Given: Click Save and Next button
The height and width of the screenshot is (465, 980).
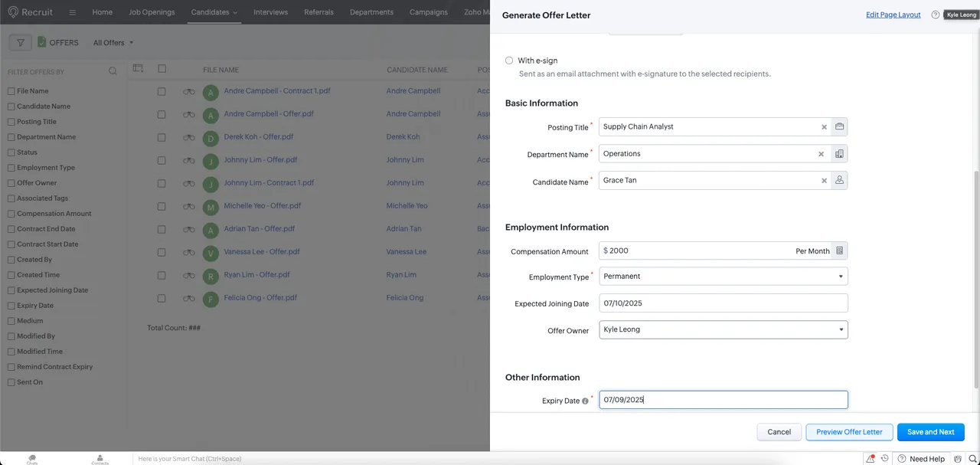Looking at the screenshot, I should [x=931, y=432].
